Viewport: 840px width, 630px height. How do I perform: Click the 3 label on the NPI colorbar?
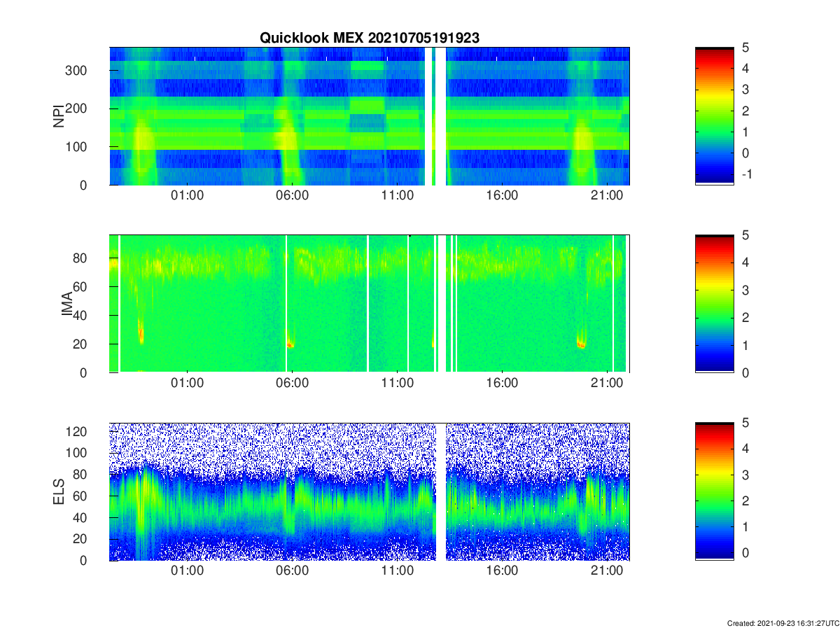point(746,90)
